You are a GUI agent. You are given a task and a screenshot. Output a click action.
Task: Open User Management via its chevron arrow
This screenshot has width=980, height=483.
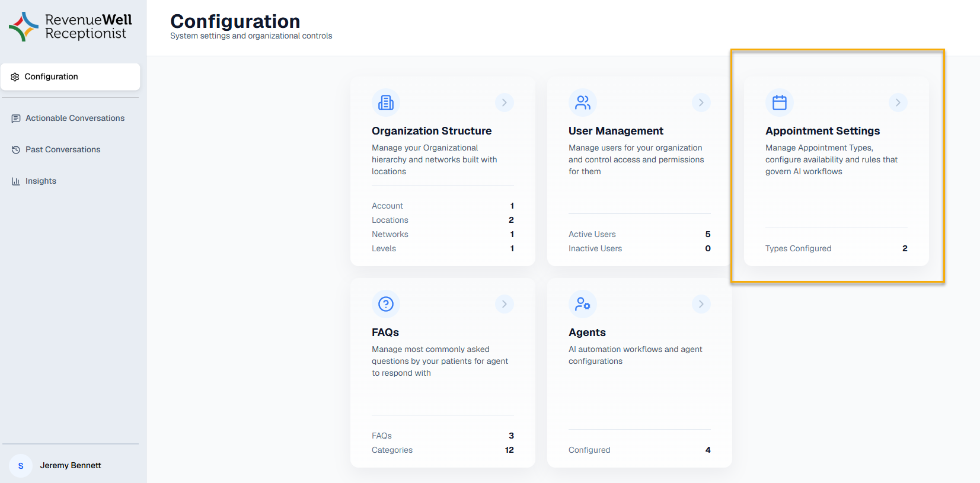point(701,103)
